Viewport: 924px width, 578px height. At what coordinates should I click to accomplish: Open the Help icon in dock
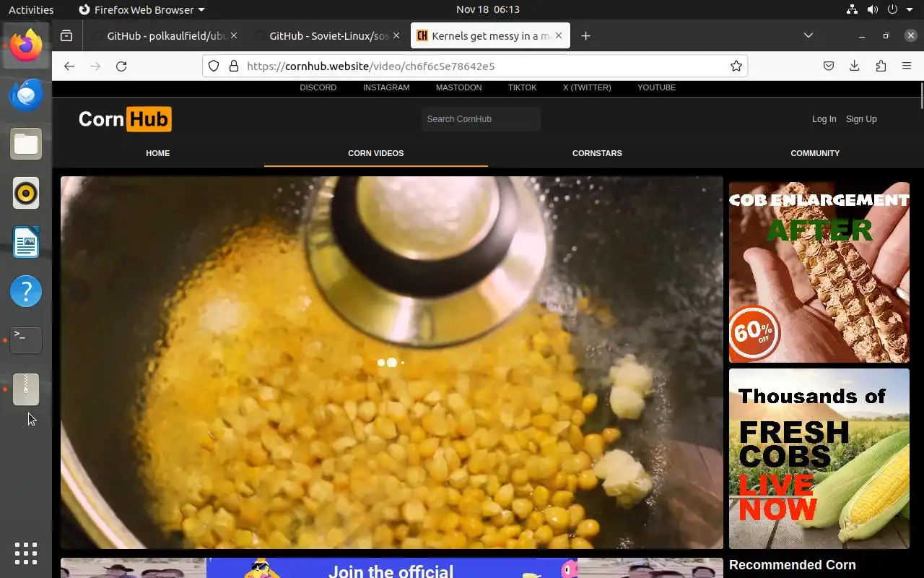(x=26, y=291)
